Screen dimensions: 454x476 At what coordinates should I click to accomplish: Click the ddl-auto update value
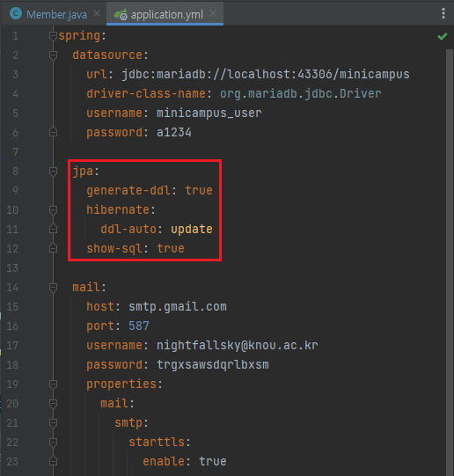click(192, 230)
